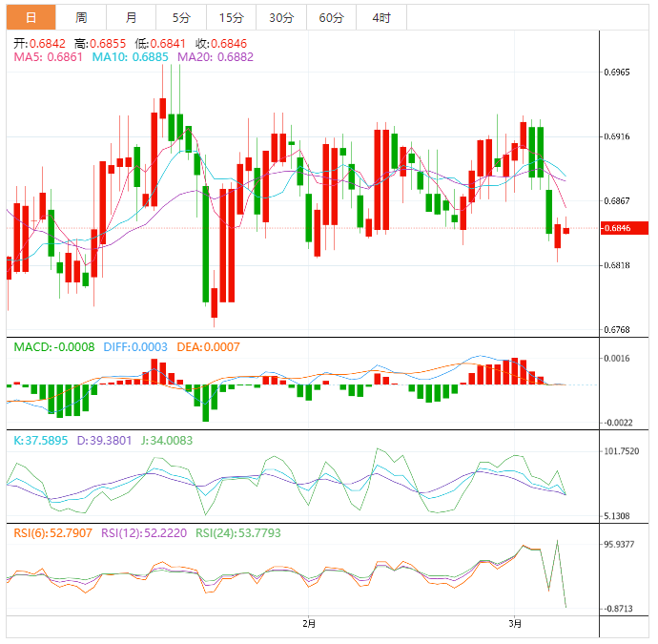Click the 0.6768 price axis label
The width and height of the screenshot is (658, 644).
(616, 330)
